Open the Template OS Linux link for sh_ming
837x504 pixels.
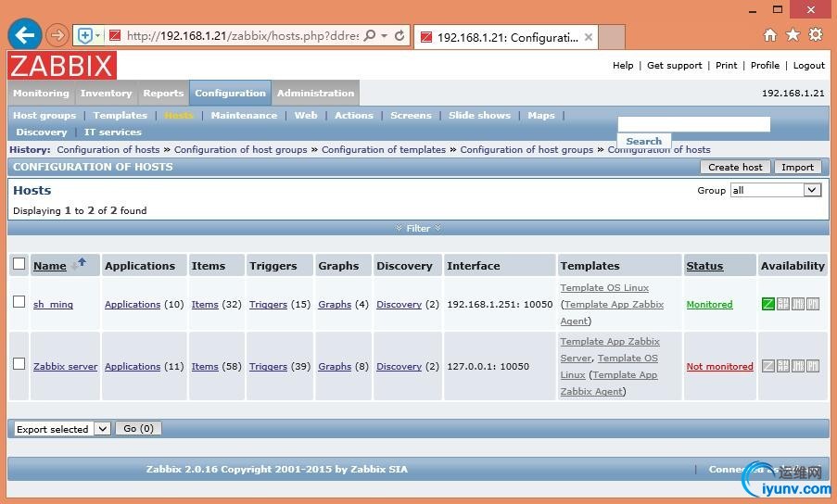point(604,287)
